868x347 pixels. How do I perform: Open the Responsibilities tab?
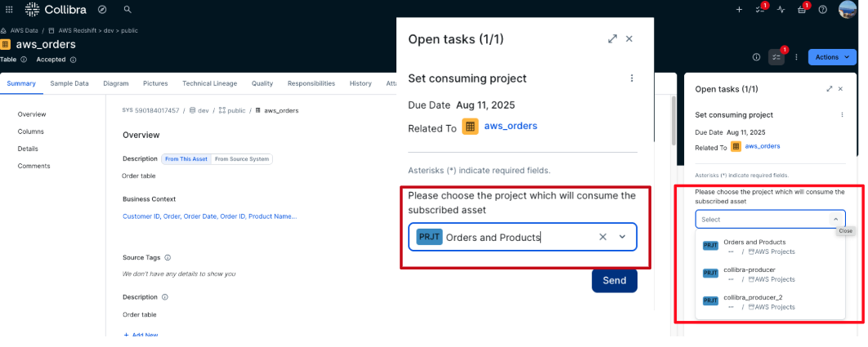tap(311, 83)
